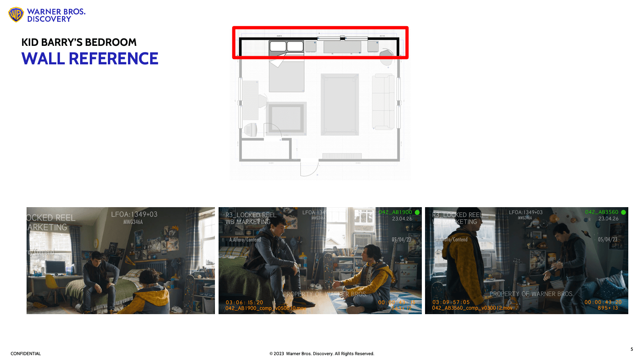The height and width of the screenshot is (362, 644).
Task: Click the large rug in floor plan
Action: click(x=340, y=105)
